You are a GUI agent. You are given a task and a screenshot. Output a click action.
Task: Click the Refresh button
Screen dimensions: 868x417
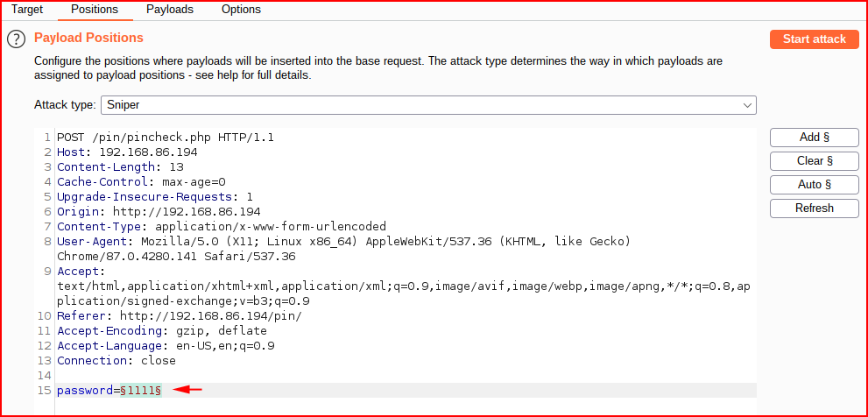pos(815,208)
